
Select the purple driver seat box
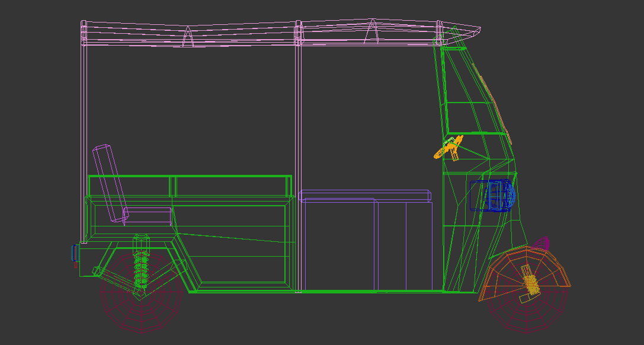366,240
